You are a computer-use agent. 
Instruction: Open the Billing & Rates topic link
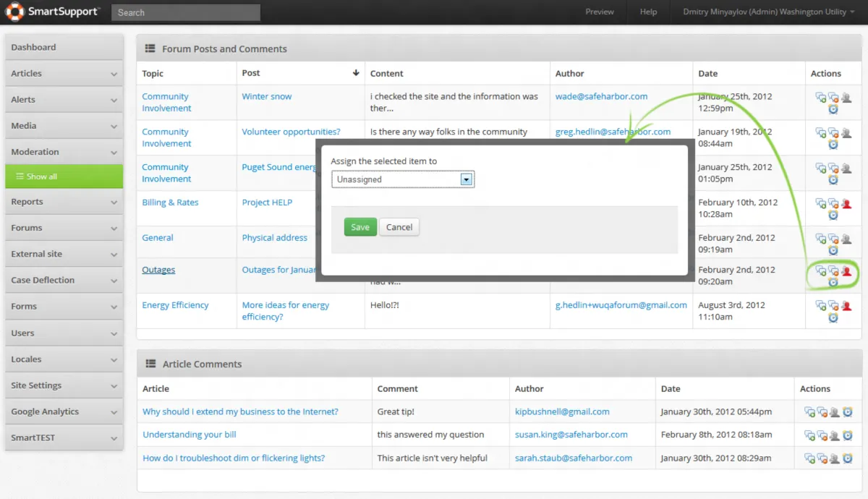[x=170, y=202]
